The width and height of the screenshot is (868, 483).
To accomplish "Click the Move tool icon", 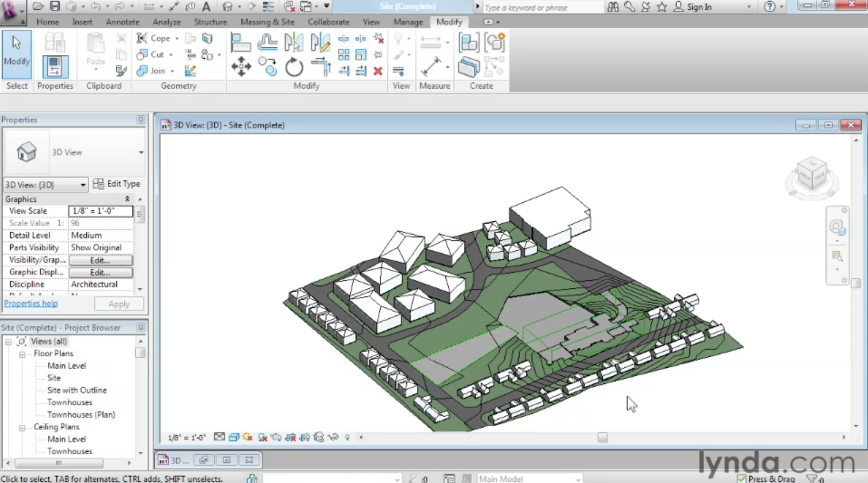I will (241, 68).
